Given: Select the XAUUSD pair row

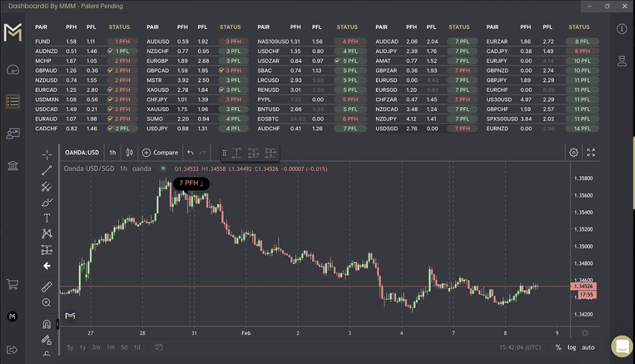Looking at the screenshot, I should (196, 110).
